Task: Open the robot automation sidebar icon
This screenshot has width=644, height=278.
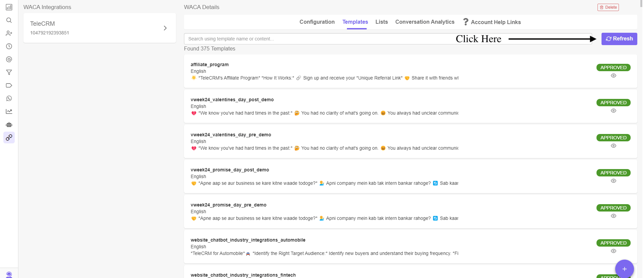Action: 9,124
